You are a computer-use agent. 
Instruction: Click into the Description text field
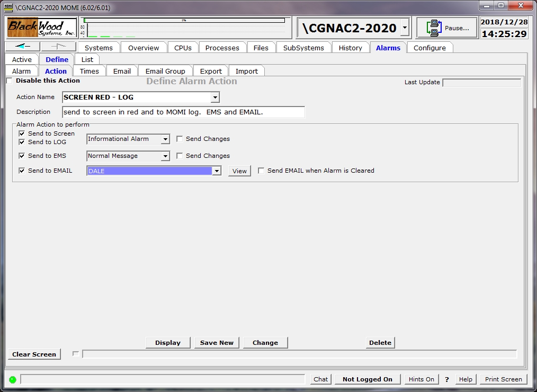[x=183, y=112]
